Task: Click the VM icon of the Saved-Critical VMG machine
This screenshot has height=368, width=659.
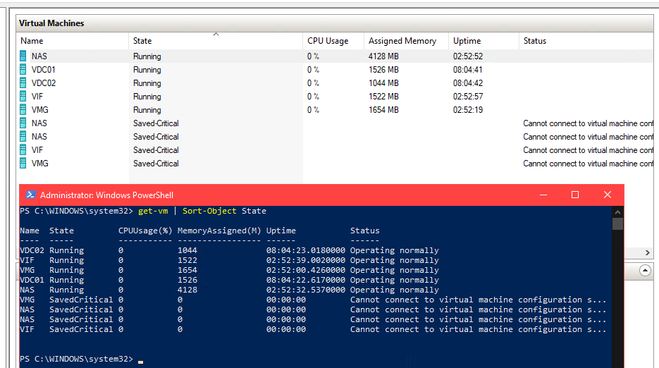Action: (23, 163)
